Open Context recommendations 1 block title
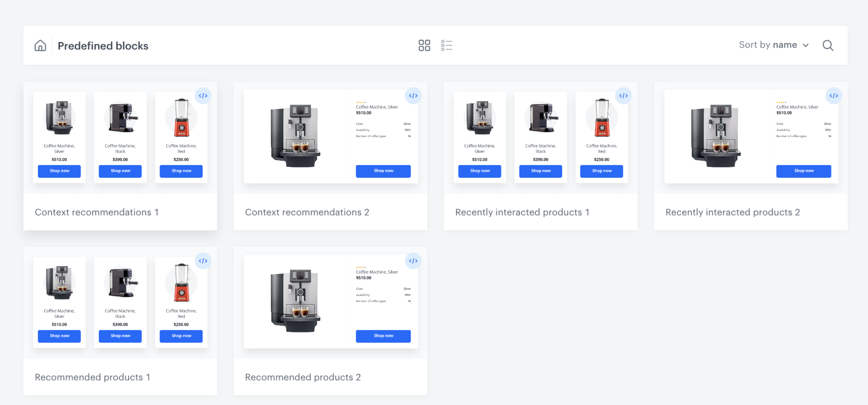Viewport: 868px width, 405px height. pyautogui.click(x=97, y=212)
